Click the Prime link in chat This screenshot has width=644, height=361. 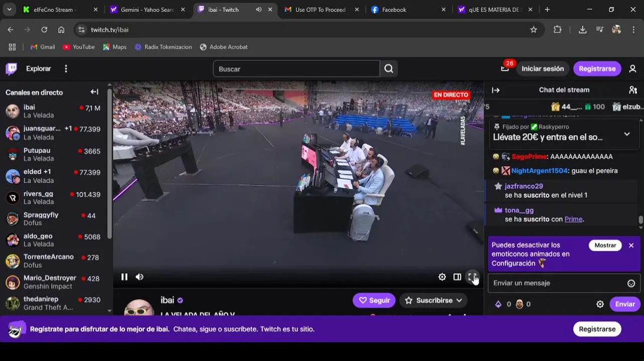tap(573, 219)
